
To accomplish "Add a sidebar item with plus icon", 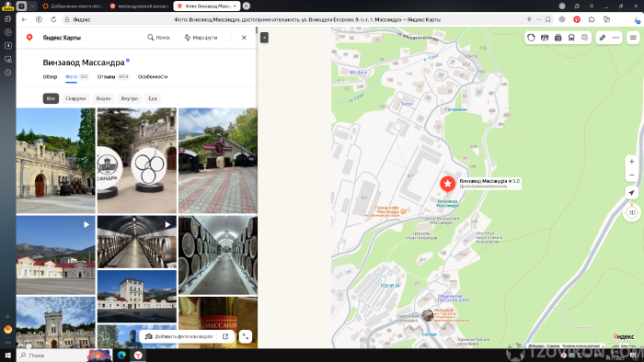I will (x=7, y=316).
